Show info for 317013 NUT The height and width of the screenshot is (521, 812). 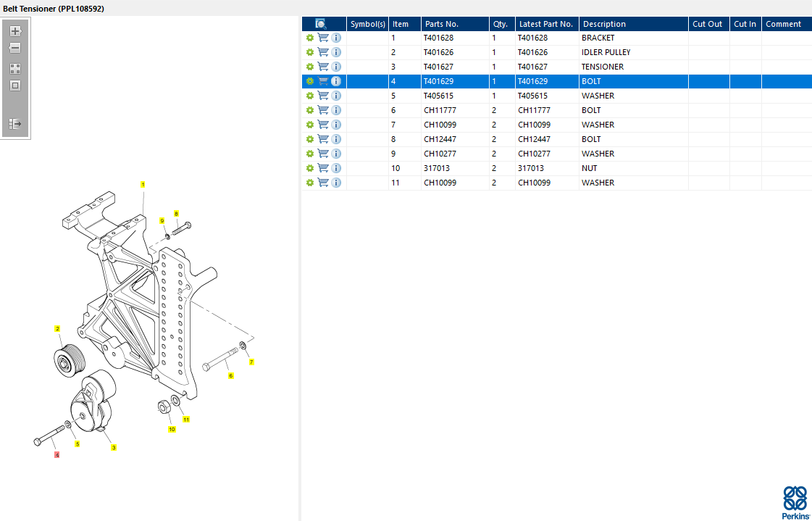coord(336,168)
